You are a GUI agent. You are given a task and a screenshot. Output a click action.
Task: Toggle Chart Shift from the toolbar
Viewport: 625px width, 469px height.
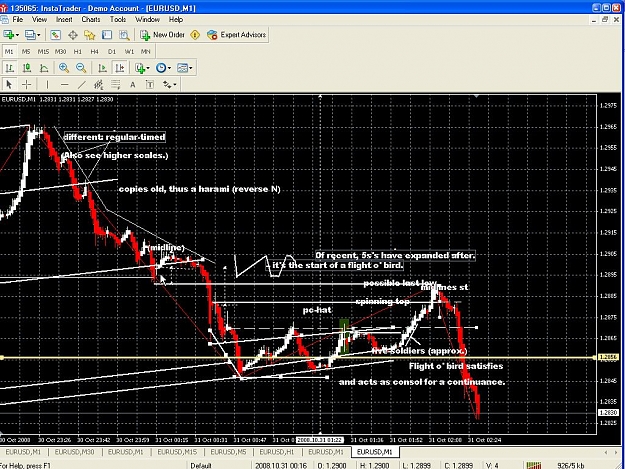(x=120, y=68)
